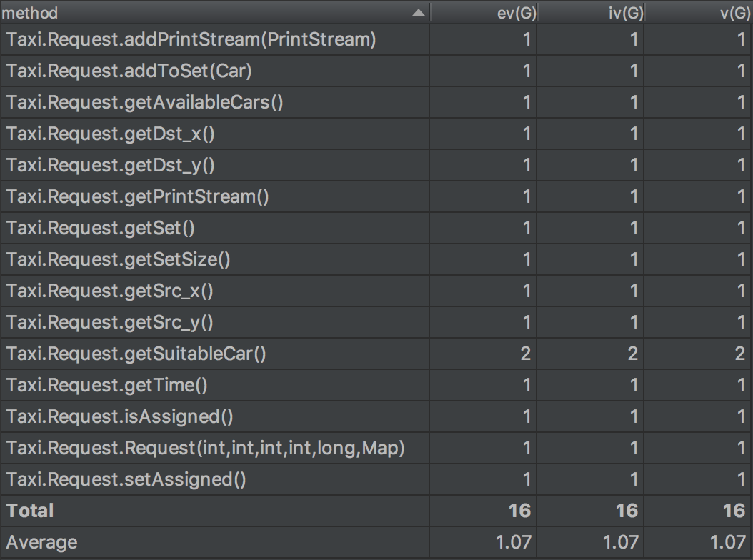
Task: Select the Taxi.Request.getSrc_x() row
Action: (x=110, y=291)
